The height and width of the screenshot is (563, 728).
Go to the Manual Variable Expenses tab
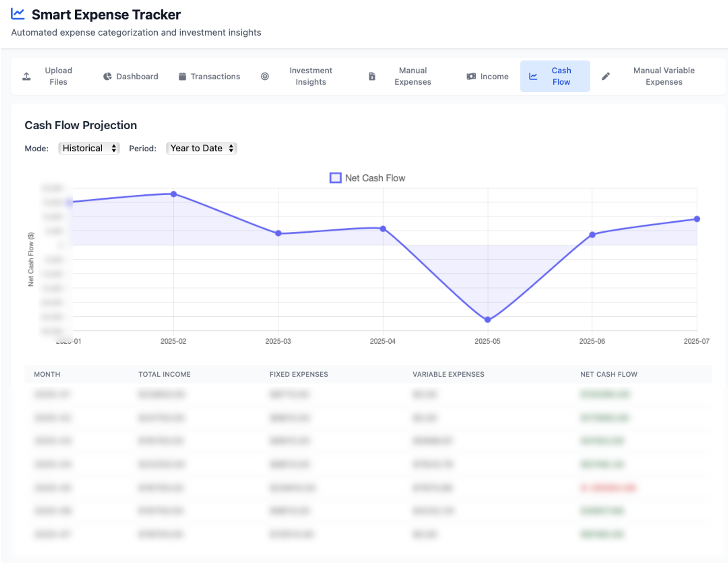664,76
